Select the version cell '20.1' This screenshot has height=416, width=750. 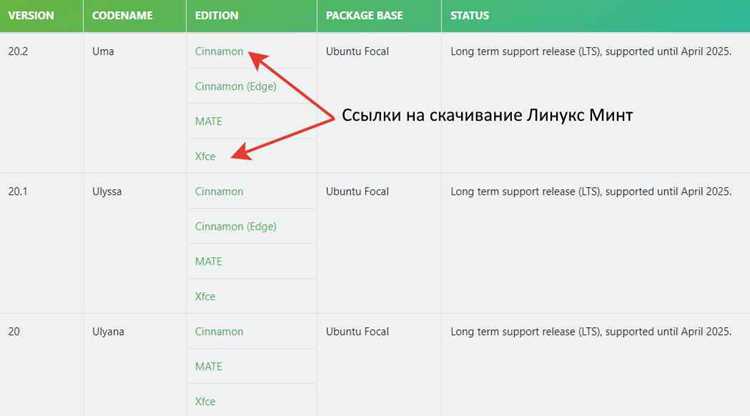click(x=18, y=191)
